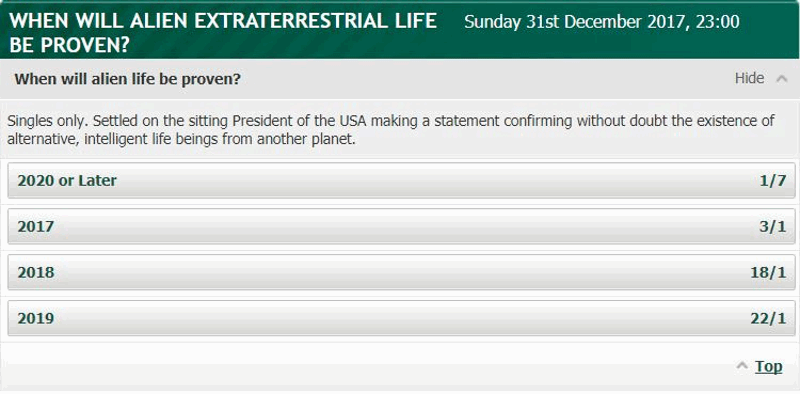Viewport: 800px width, 394px height.
Task: Collapse the 'When will alien life be proven?' section header
Action: [x=399, y=79]
